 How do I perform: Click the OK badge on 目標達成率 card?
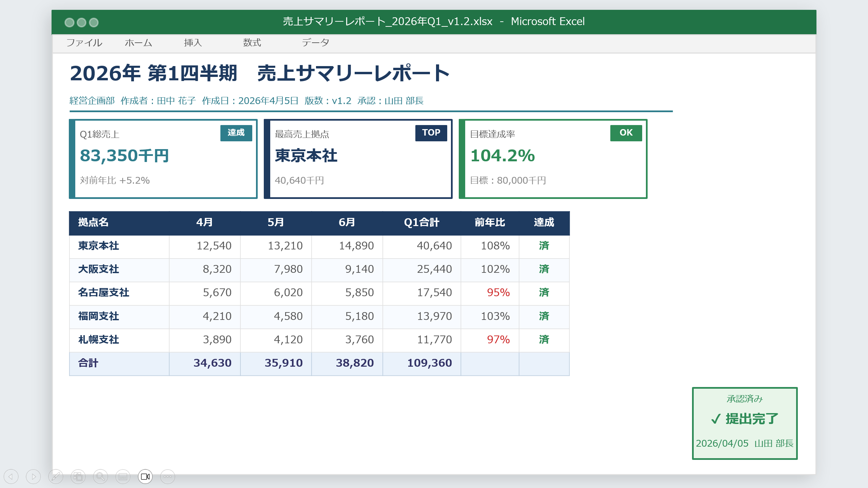[626, 133]
